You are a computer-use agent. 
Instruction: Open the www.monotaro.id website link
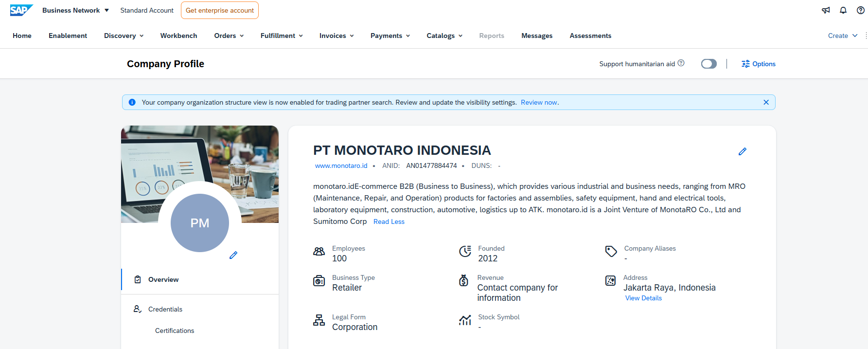341,165
